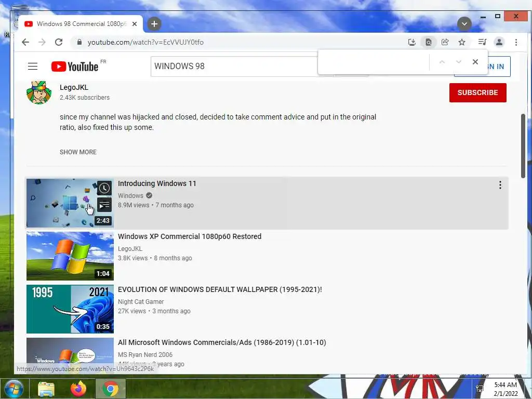This screenshot has height=399, width=532.
Task: Click the taskbar clock showing 5:44 AM
Action: 506,389
